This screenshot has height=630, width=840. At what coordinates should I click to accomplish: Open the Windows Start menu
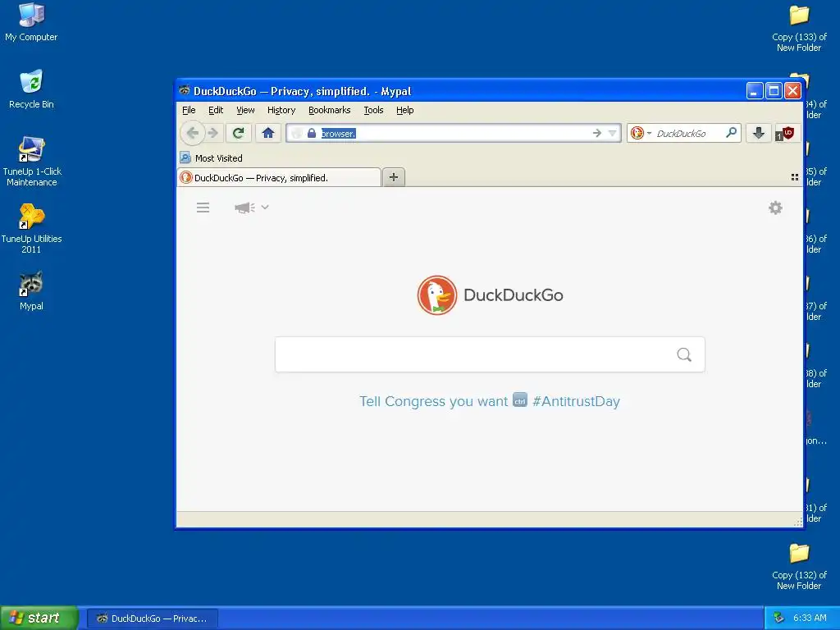click(39, 618)
